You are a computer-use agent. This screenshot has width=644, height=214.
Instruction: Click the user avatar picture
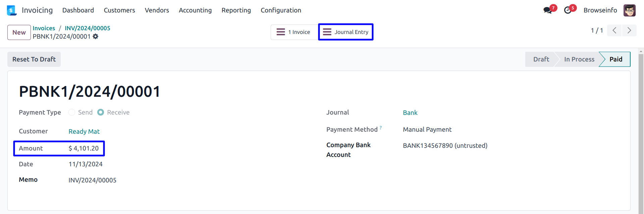[x=630, y=10]
